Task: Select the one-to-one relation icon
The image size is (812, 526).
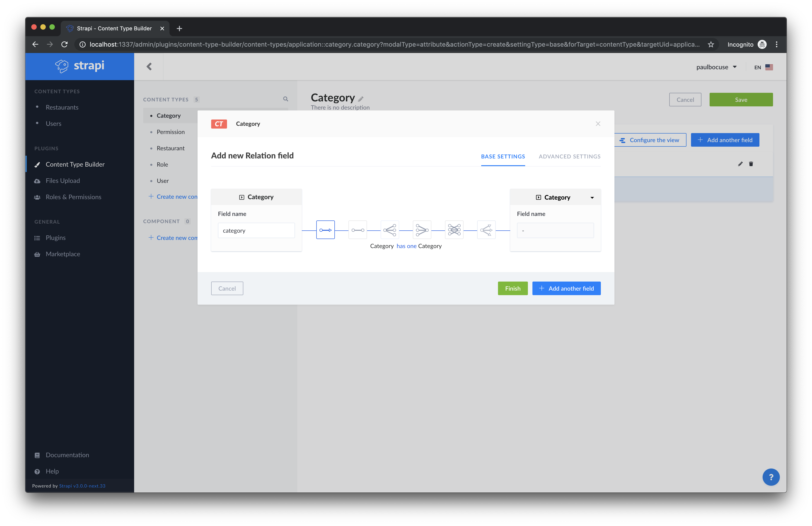Action: point(358,230)
